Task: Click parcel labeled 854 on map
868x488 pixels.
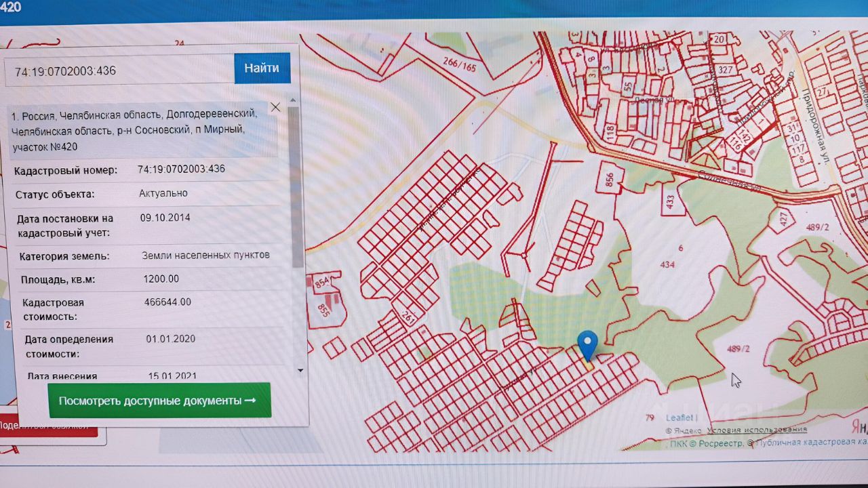Action: click(322, 283)
